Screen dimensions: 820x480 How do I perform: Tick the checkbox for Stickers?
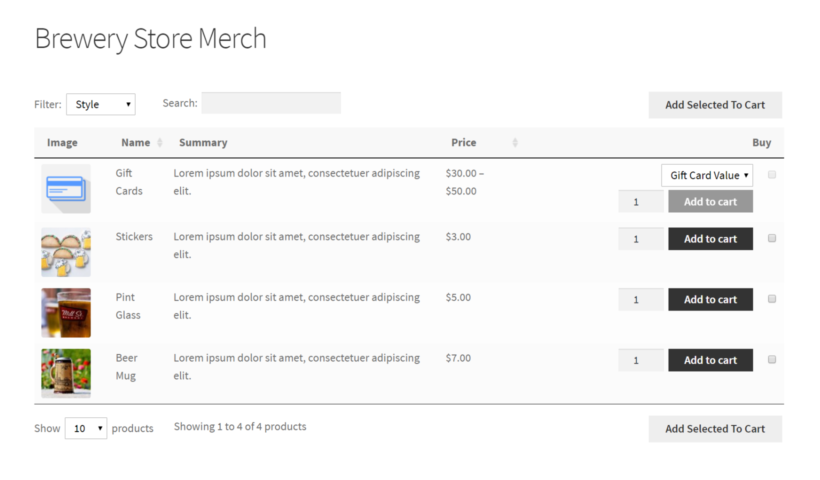[772, 238]
